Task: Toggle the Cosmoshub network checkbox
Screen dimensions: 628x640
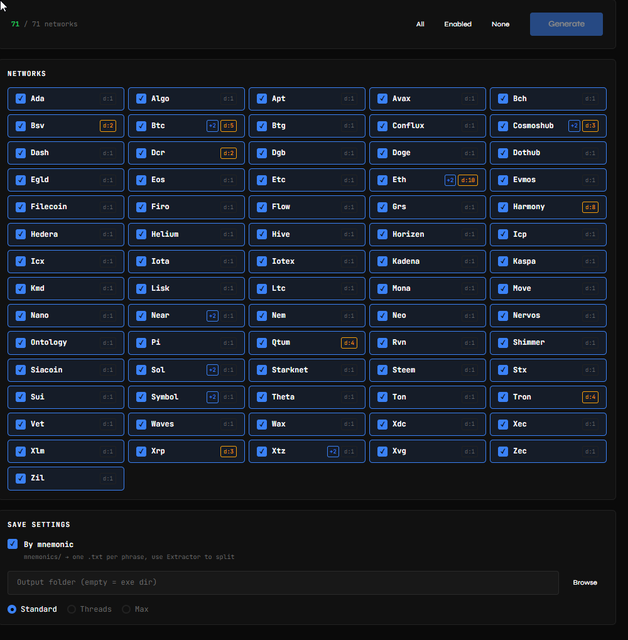Action: point(503,126)
